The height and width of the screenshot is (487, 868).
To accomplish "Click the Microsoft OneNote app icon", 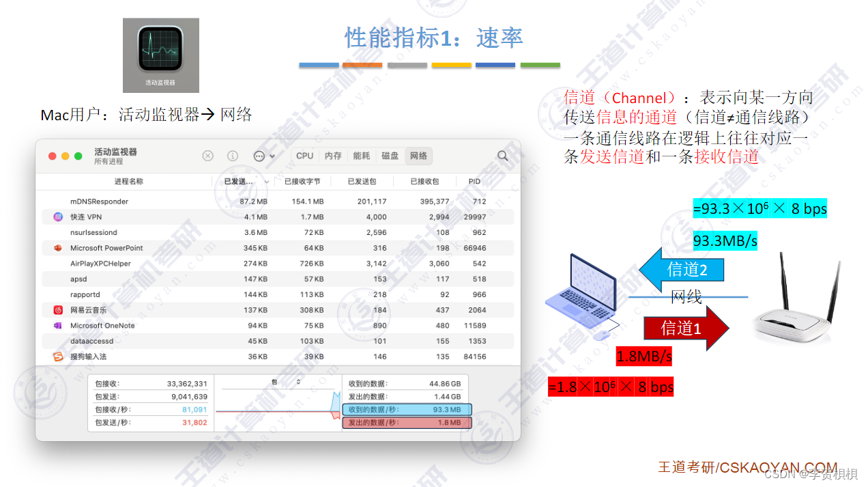I will 58,326.
